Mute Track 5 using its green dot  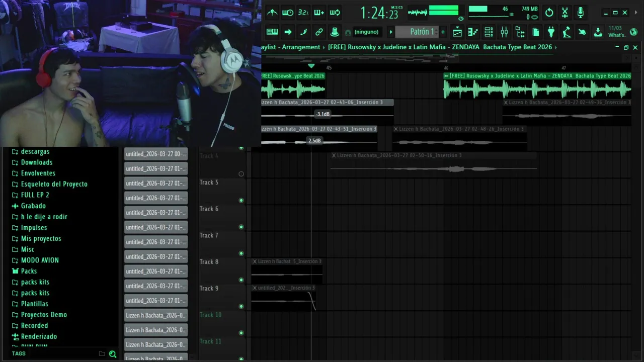coord(241,201)
